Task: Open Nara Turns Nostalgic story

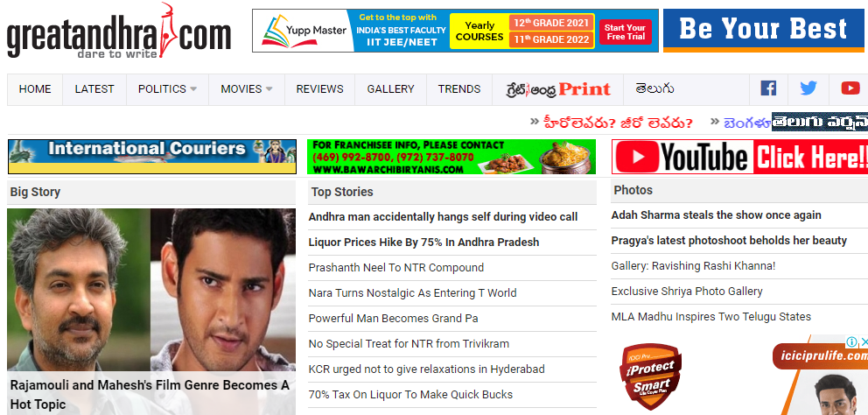Action: click(x=412, y=293)
